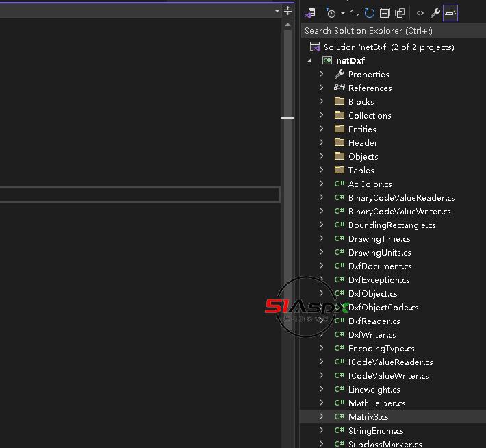
Task: Select ICodeValueReader.cs file
Action: pos(391,362)
